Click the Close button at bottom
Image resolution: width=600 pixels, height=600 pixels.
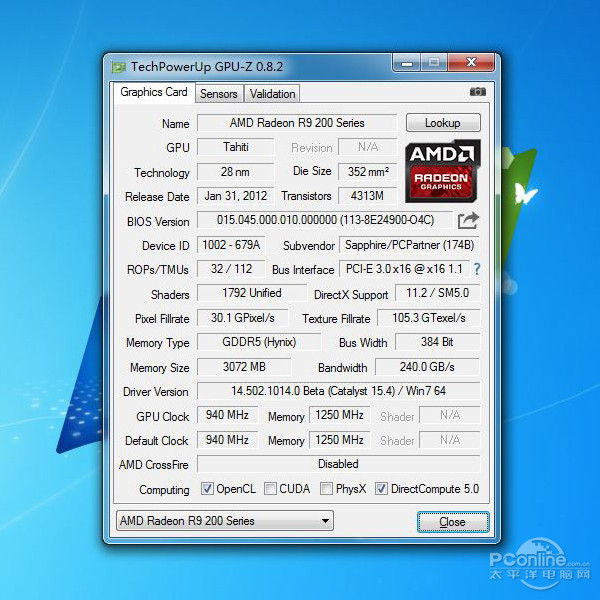coord(453,522)
